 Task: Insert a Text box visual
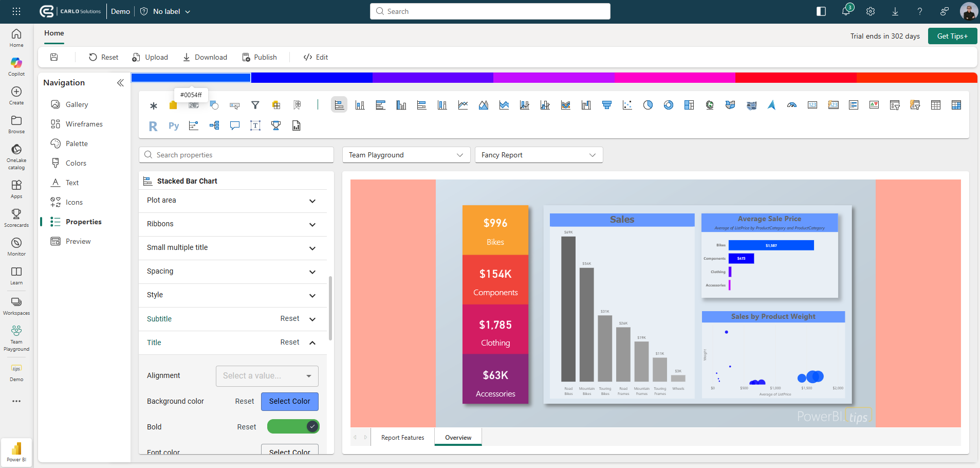click(255, 126)
